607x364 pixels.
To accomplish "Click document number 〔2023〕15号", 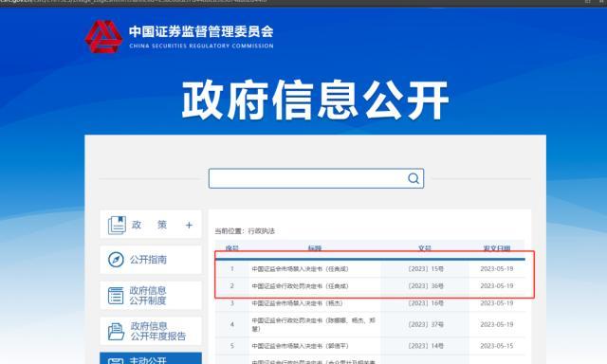I will (x=426, y=269).
